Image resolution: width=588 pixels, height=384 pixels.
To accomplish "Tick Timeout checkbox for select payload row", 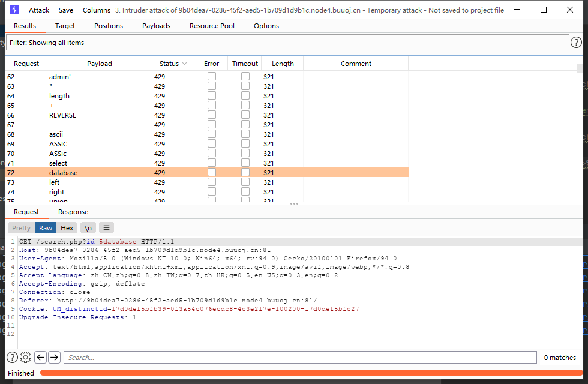I will (245, 163).
